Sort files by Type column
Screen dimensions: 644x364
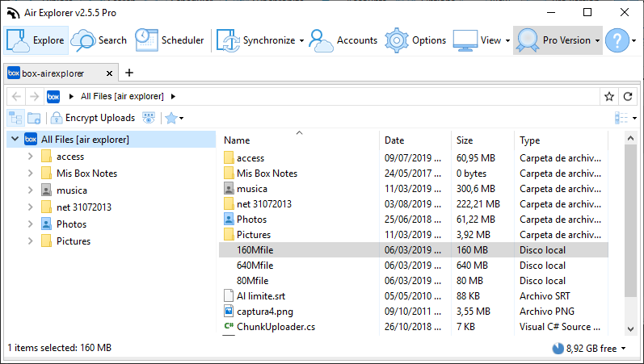pyautogui.click(x=561, y=140)
